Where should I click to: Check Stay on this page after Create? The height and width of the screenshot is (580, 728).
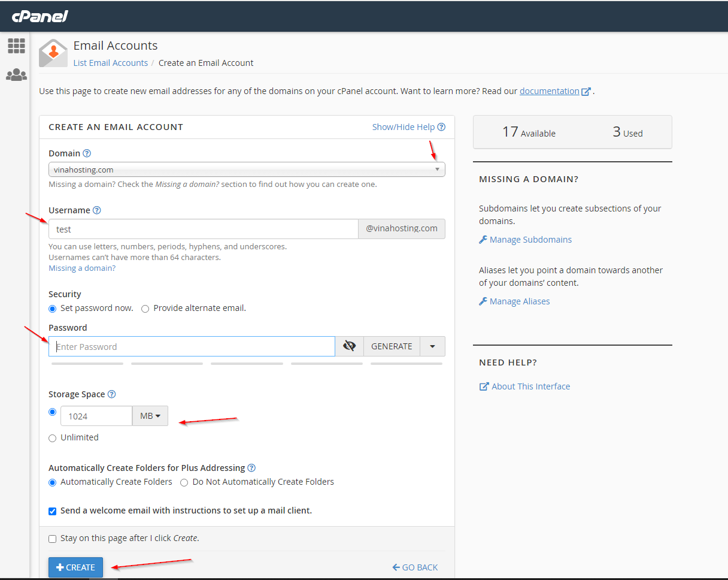click(53, 539)
